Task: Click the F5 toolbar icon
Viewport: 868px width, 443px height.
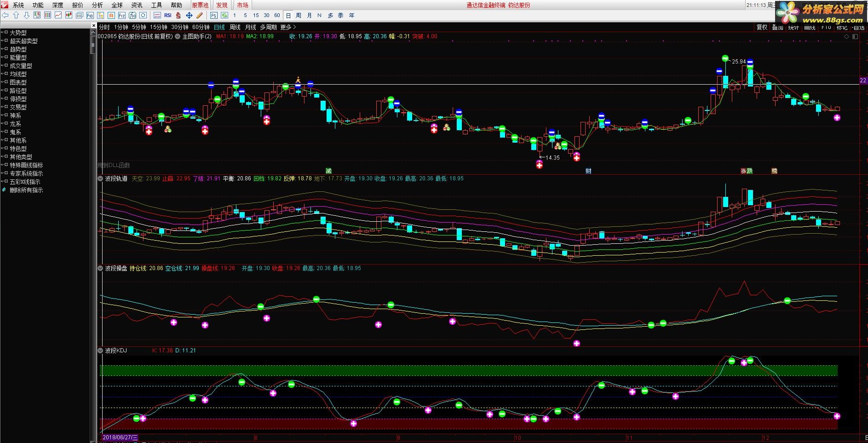Action: [214, 15]
